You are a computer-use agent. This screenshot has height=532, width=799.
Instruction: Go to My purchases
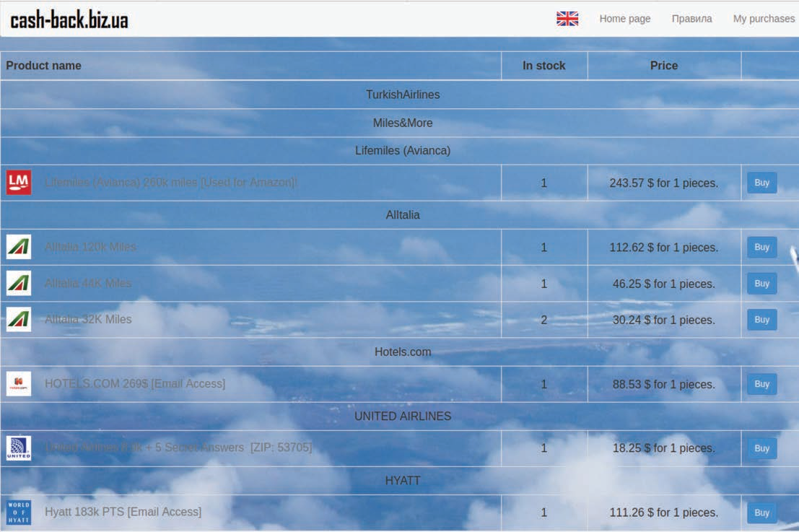764,19
